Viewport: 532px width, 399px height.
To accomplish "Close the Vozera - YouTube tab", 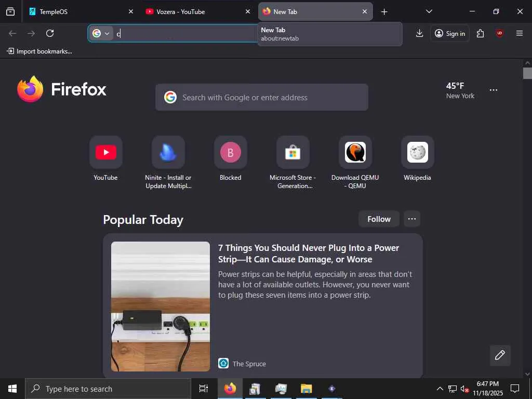I will 248,11.
